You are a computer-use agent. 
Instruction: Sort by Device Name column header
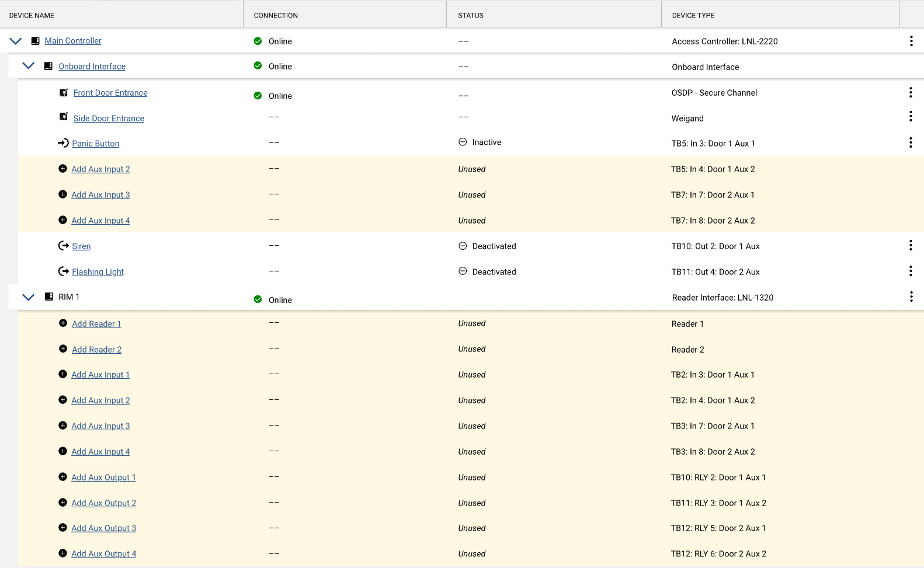coord(32,16)
